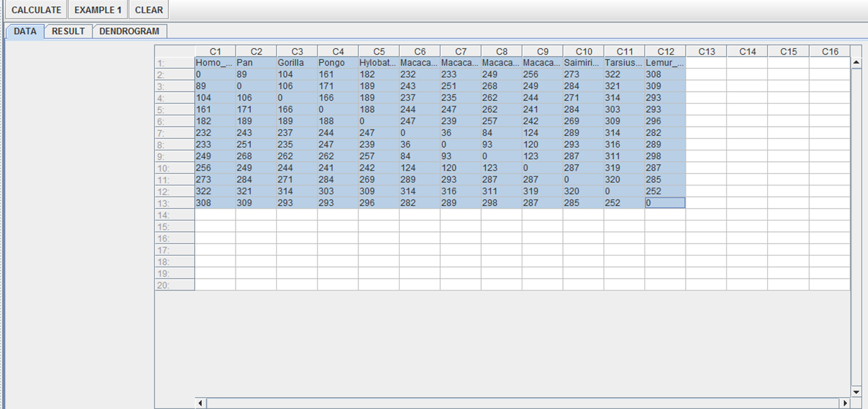868x409 pixels.
Task: Click cell with value 252 in row 13
Action: coord(624,203)
